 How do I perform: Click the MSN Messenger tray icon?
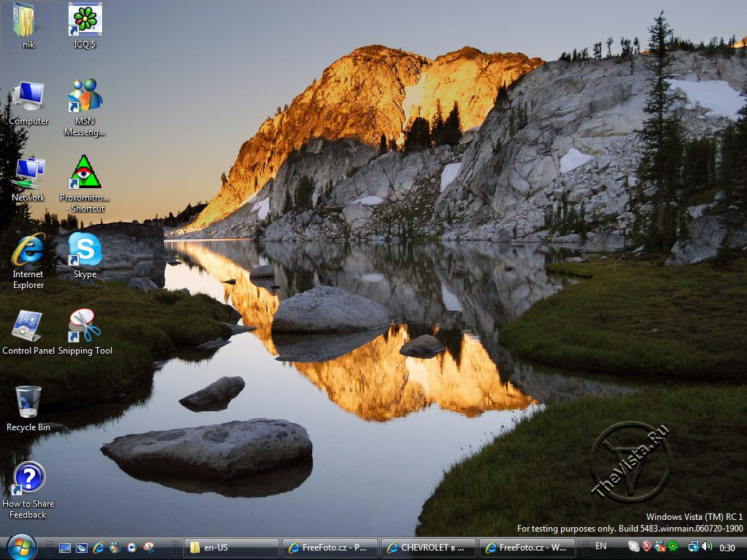tap(660, 547)
